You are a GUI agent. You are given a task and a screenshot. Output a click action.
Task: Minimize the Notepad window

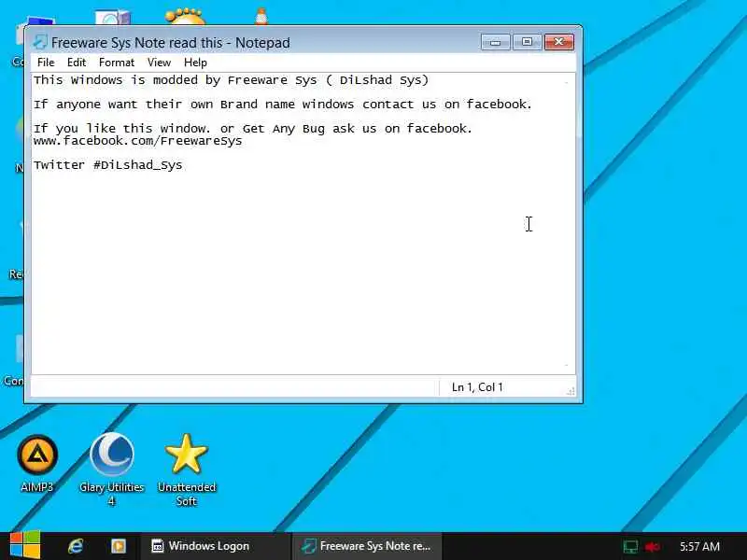[x=496, y=42]
